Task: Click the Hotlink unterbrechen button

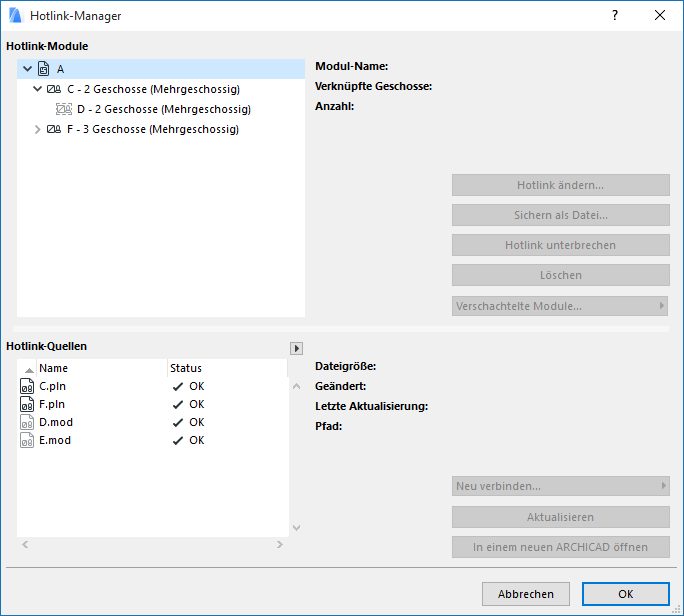Action: (561, 245)
